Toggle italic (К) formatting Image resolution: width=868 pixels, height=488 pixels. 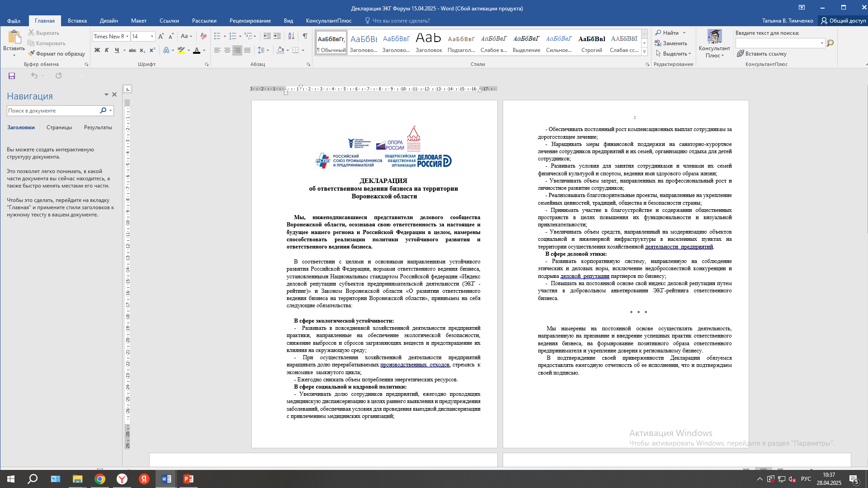(107, 50)
